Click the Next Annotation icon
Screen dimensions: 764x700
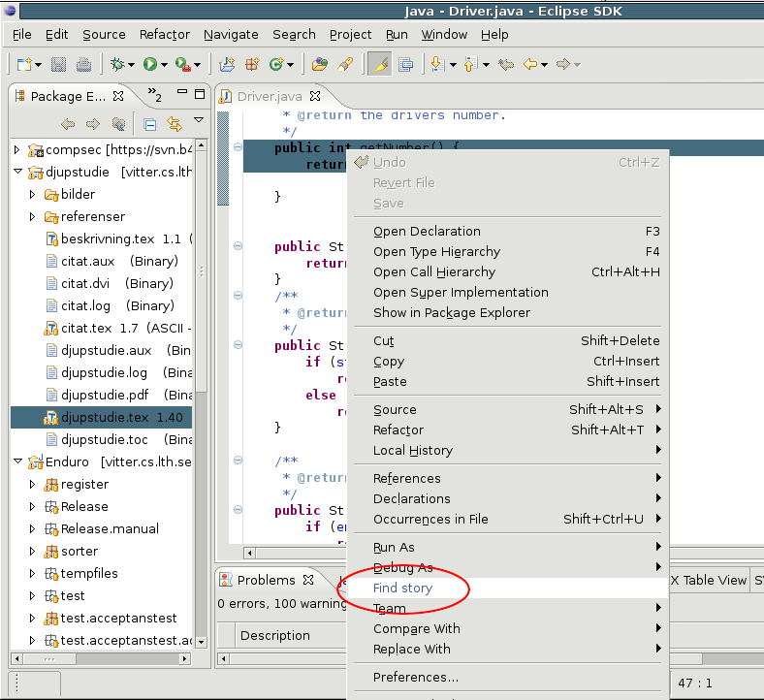pos(437,64)
